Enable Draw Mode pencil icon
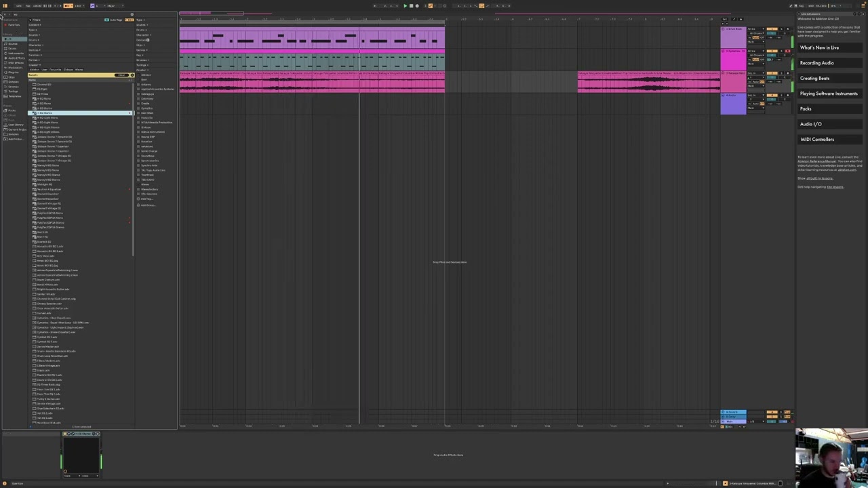Screen dimensions: 868x488 coord(791,6)
